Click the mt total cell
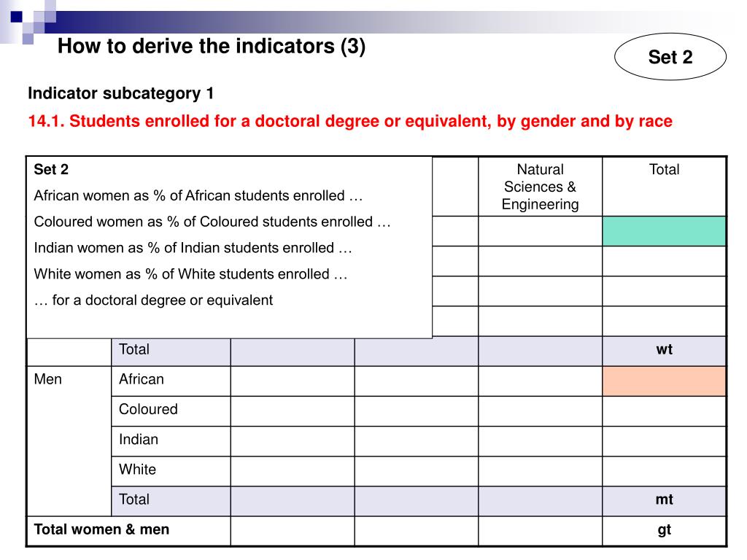The image size is (747, 560). pyautogui.click(x=664, y=500)
